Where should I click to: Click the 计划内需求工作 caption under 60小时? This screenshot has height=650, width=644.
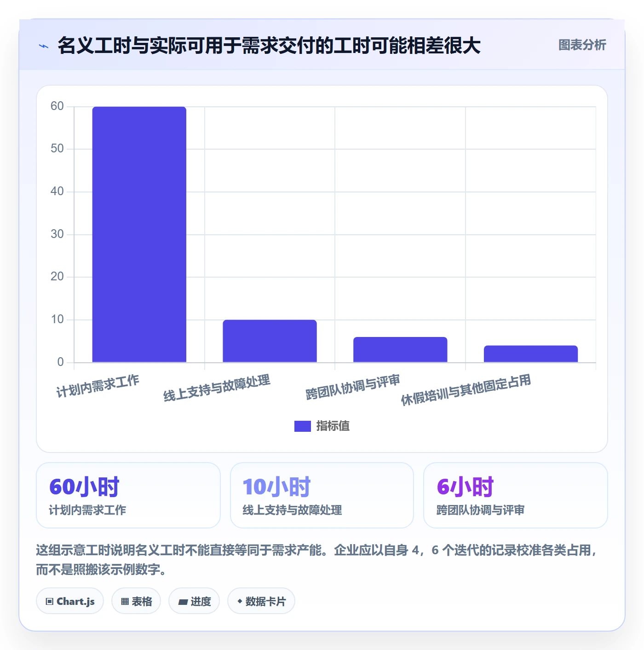coord(87,510)
